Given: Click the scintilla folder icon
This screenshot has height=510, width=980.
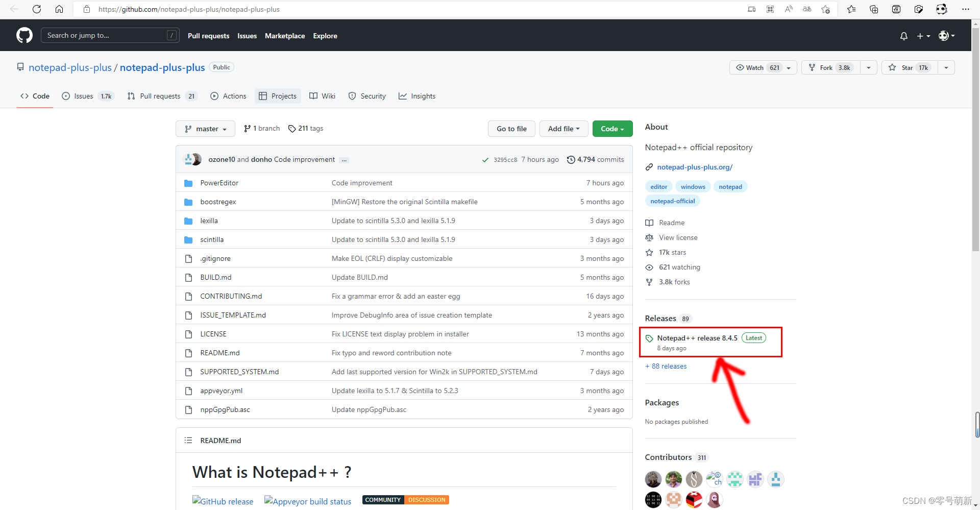Looking at the screenshot, I should click(x=188, y=239).
